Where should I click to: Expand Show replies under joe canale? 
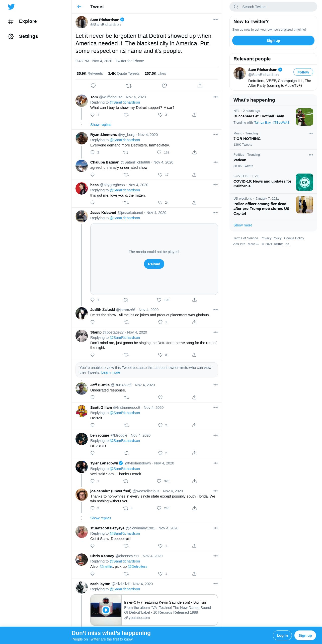click(101, 518)
